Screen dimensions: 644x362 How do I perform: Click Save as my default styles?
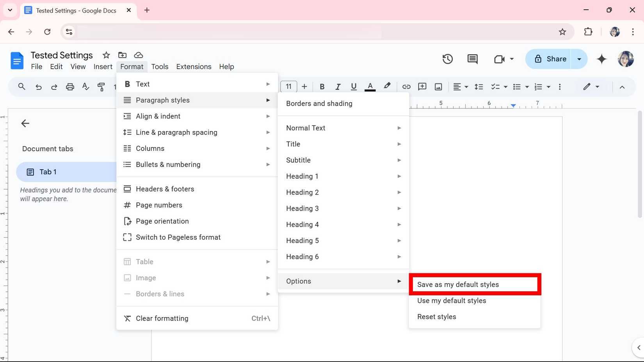pyautogui.click(x=457, y=284)
